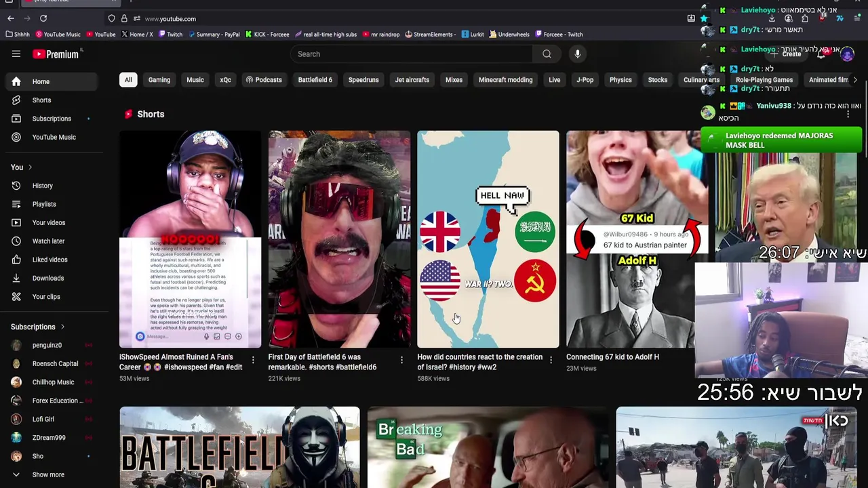The width and height of the screenshot is (868, 488).
Task: Open options menu for the iShowSpeed short
Action: click(253, 360)
